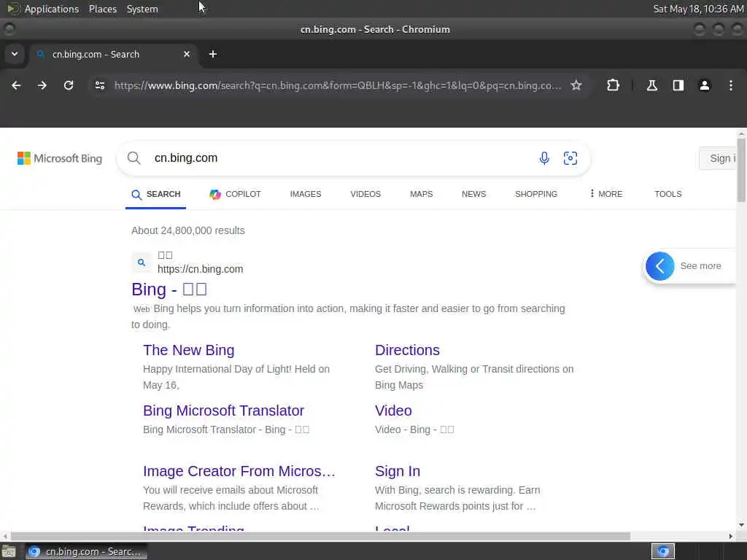Go forward to the next page

[x=42, y=85]
